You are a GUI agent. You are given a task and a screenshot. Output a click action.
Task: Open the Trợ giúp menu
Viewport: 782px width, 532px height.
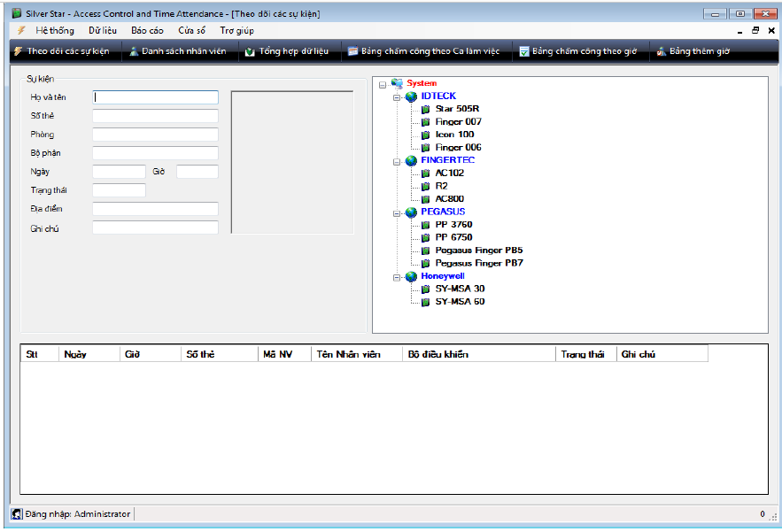click(236, 30)
